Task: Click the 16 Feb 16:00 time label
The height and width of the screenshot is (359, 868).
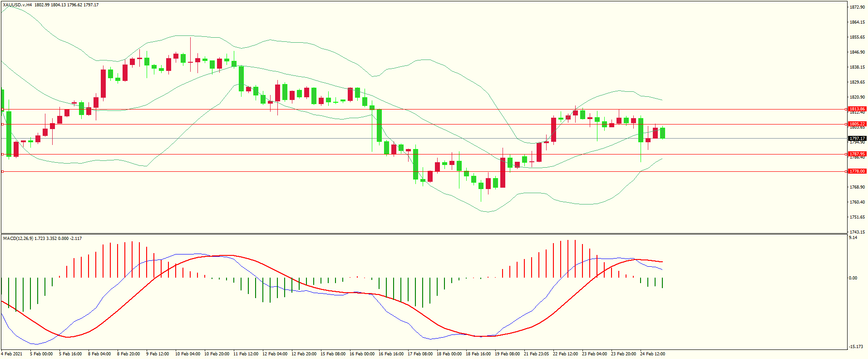Action: [x=391, y=354]
